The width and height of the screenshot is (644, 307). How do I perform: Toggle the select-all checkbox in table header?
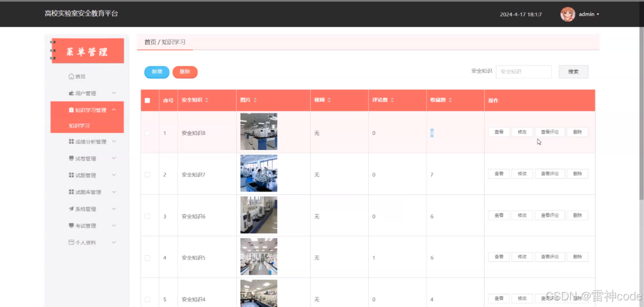pyautogui.click(x=148, y=100)
